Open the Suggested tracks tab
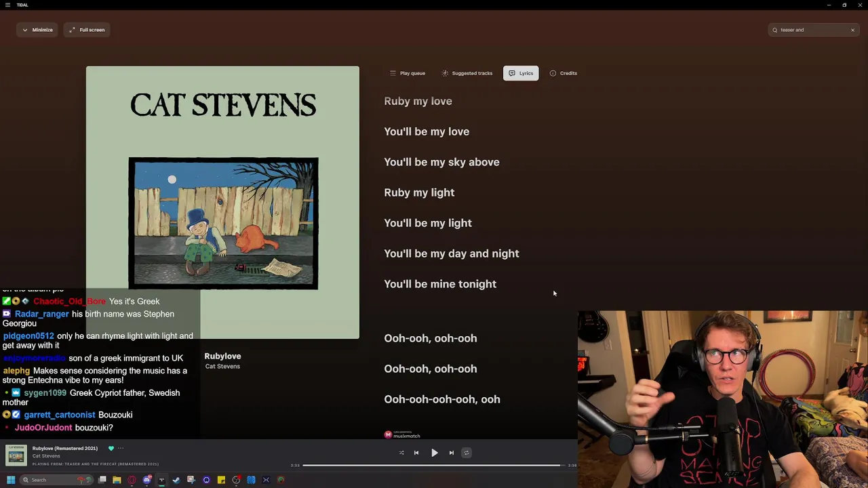This screenshot has width=868, height=488. pos(467,73)
